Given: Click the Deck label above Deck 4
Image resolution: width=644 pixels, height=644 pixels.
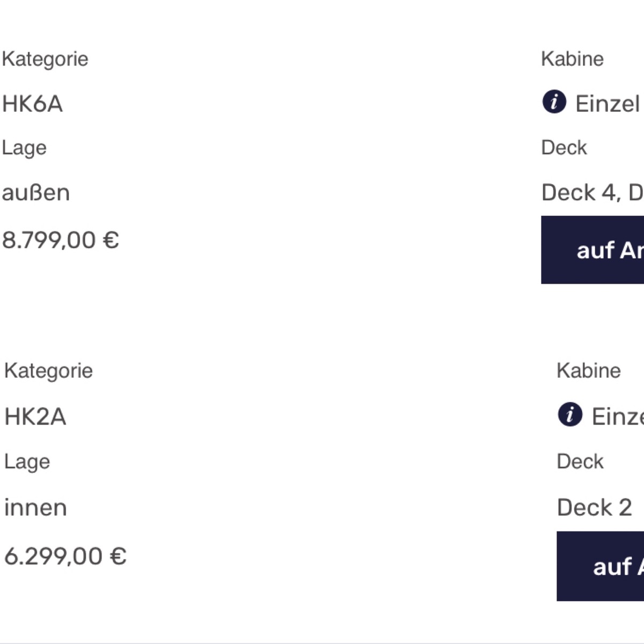Looking at the screenshot, I should pos(564,148).
